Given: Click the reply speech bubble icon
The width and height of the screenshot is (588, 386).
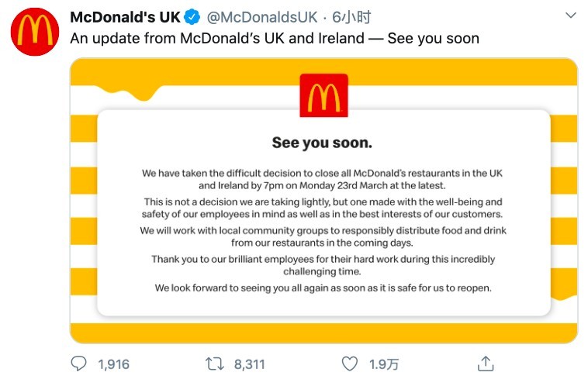Looking at the screenshot, I should point(79,364).
